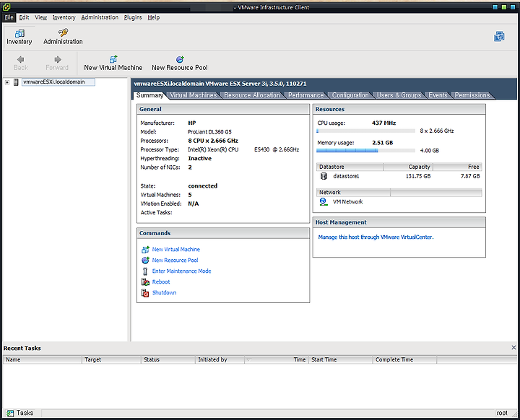Open the Administration toolbar icon
This screenshot has height=420, width=520.
pyautogui.click(x=63, y=32)
